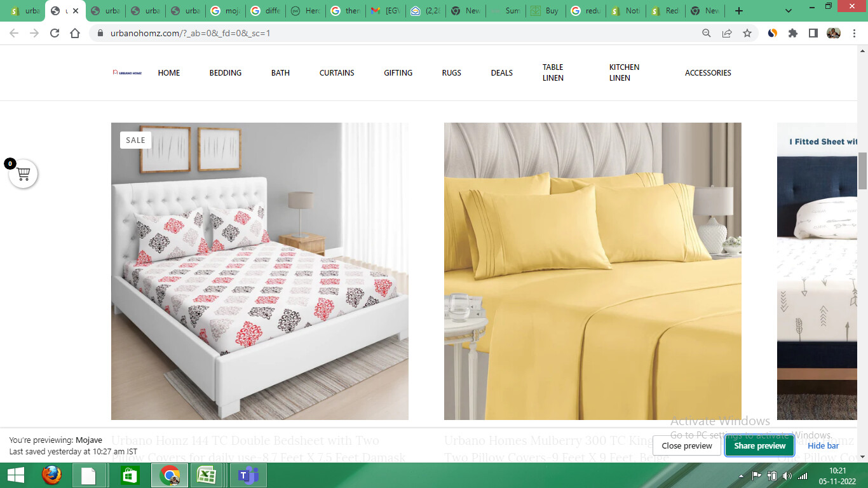
Task: Launch Firefox from the taskbar
Action: click(x=52, y=475)
